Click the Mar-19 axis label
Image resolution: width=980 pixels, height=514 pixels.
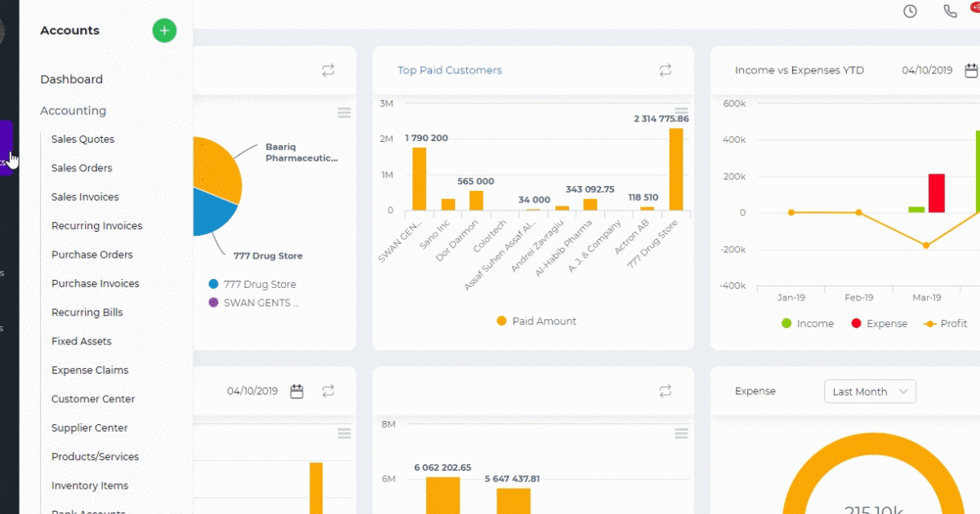[x=926, y=298]
